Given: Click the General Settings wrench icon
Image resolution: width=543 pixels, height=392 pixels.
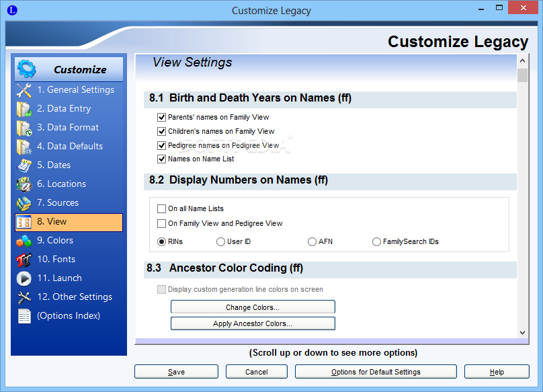Looking at the screenshot, I should pos(24,90).
